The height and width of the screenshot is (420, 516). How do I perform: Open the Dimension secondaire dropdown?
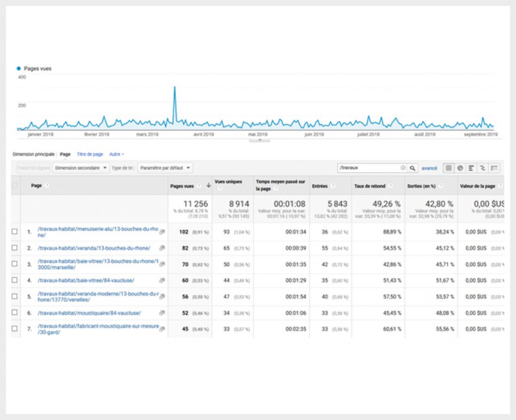[81, 168]
